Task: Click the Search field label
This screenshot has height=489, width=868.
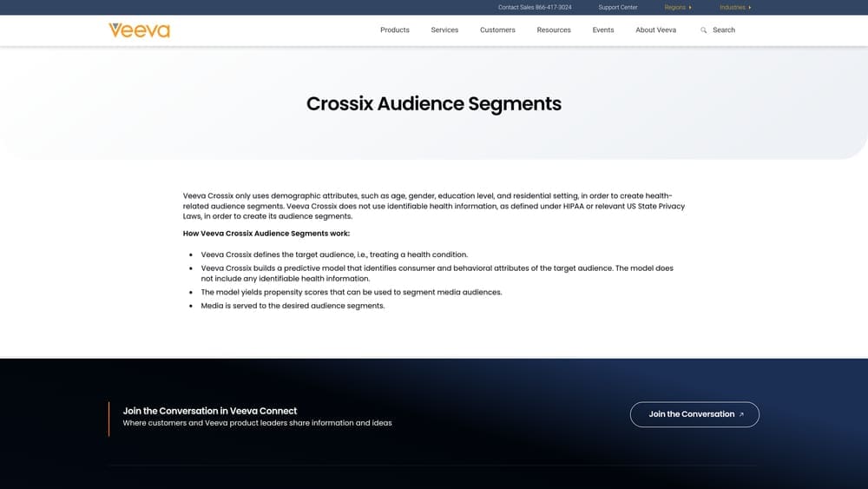Action: click(724, 30)
